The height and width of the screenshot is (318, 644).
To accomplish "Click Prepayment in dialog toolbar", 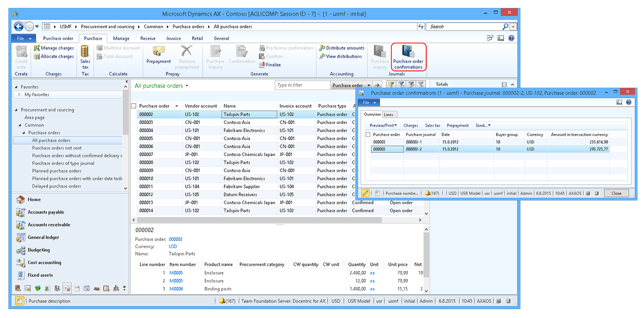I will click(x=458, y=125).
